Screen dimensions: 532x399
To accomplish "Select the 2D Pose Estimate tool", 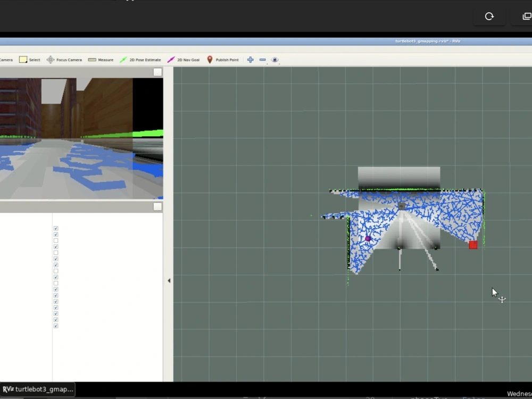I will tap(140, 60).
